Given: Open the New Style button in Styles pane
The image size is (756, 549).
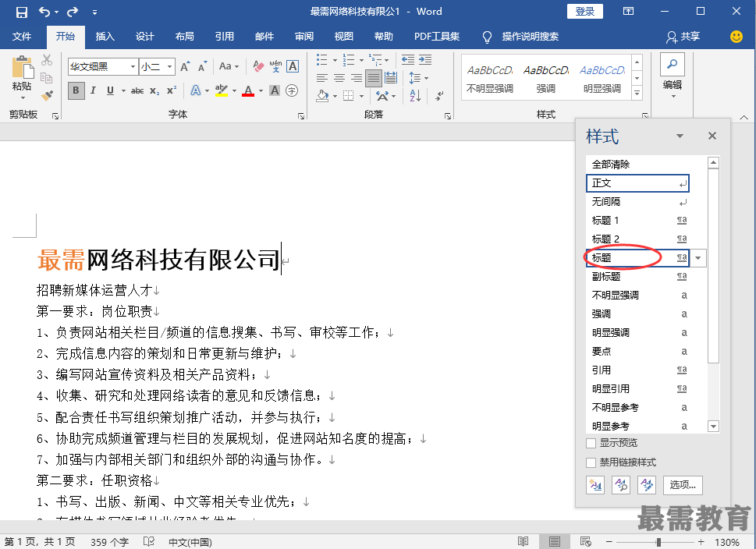Looking at the screenshot, I should tap(595, 485).
